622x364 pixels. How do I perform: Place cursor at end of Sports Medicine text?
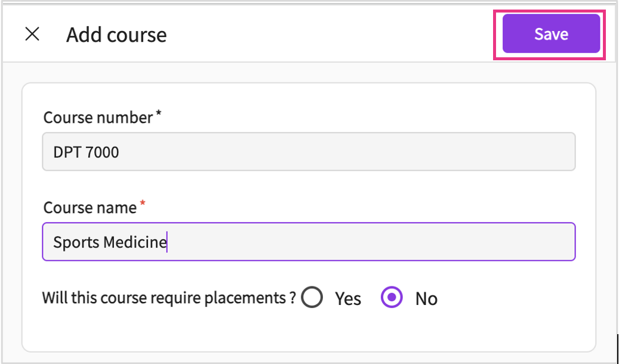[x=167, y=242]
